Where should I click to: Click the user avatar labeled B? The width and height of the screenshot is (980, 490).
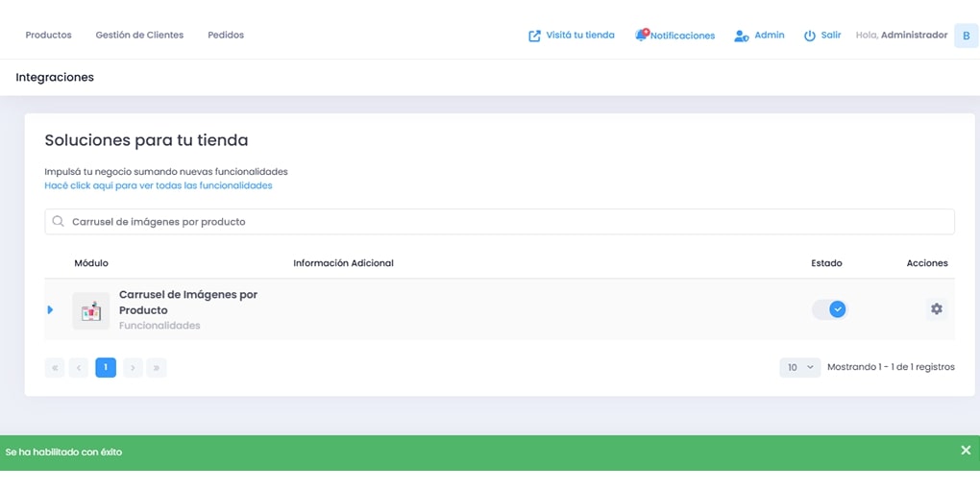click(x=966, y=36)
